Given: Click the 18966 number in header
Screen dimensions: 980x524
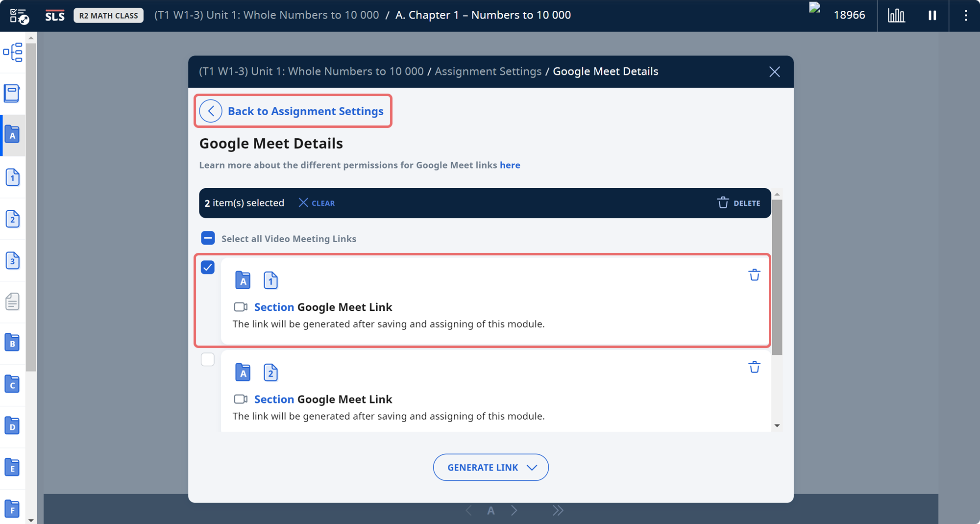Looking at the screenshot, I should (849, 15).
